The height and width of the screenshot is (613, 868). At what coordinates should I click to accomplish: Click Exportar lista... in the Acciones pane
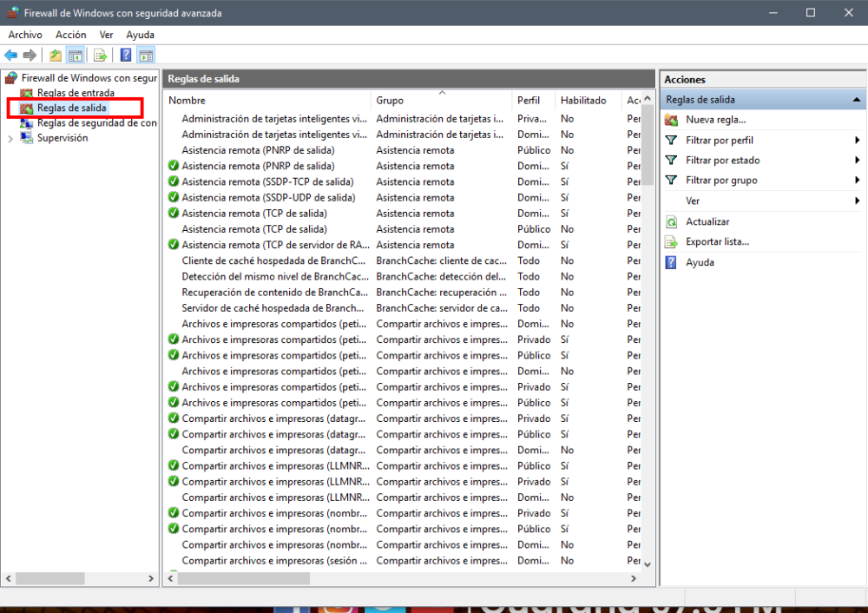tap(717, 242)
